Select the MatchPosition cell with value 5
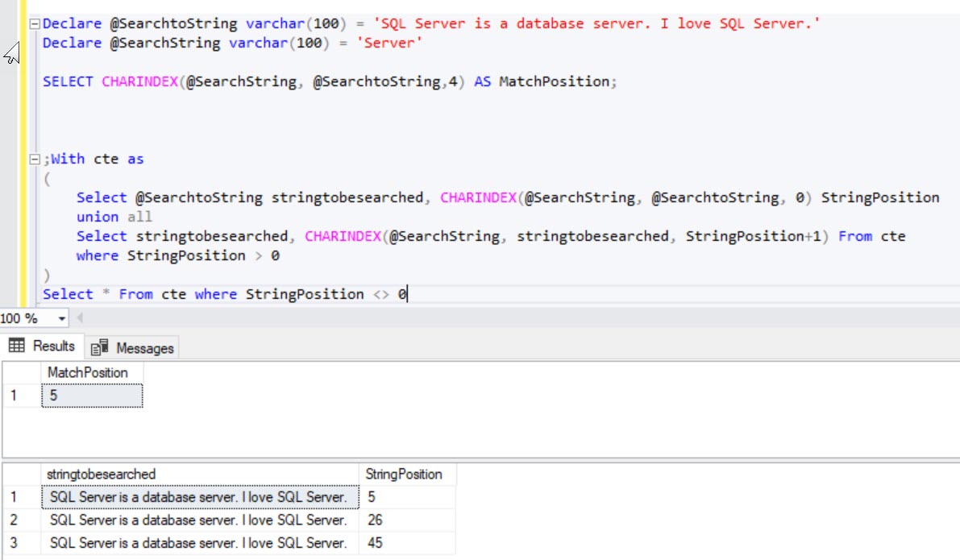 tap(92, 396)
